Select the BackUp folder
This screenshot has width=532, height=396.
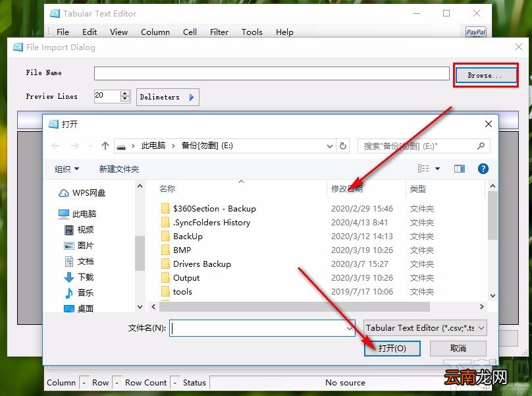tap(182, 237)
